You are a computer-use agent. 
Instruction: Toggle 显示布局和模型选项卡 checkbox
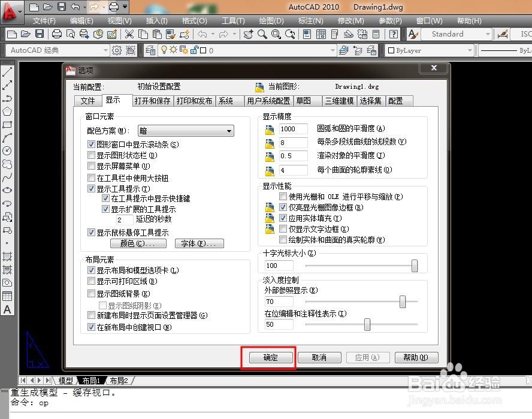[91, 270]
